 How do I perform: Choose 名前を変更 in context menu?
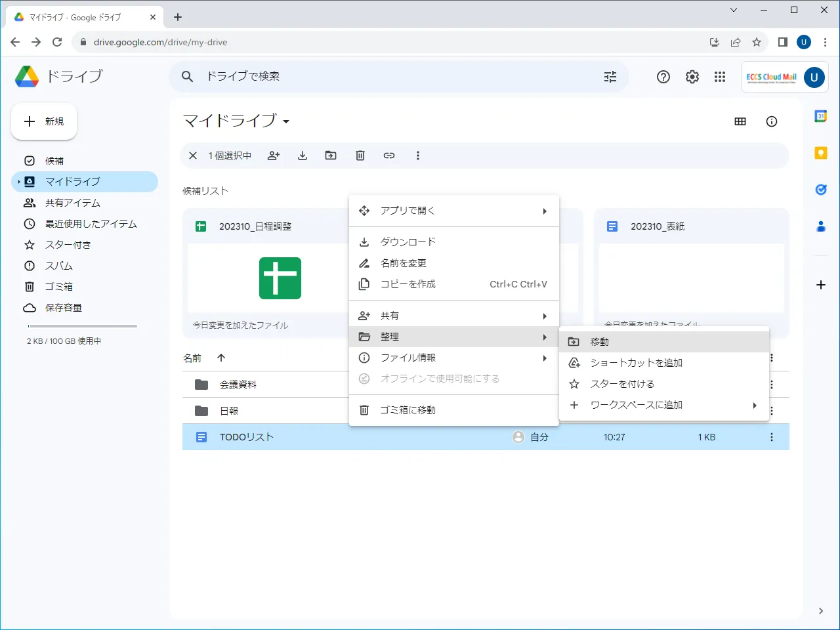point(404,263)
